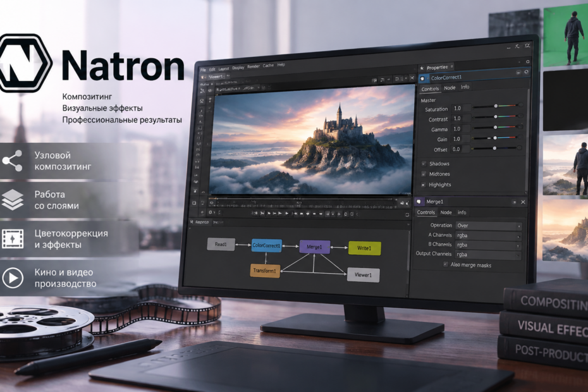588x392 pixels.
Task: Select the white Viewer1 node in graph
Action: pyautogui.click(x=363, y=275)
